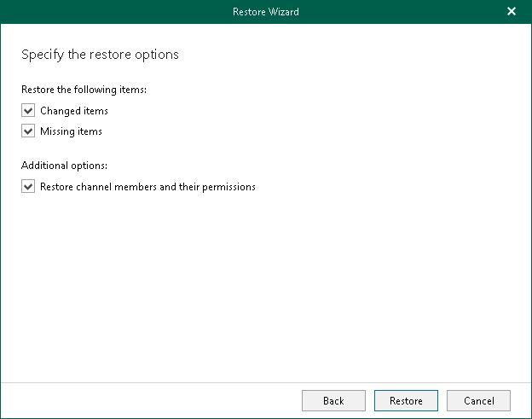This screenshot has width=532, height=419.
Task: Select the Specify the restore options heading
Action: tap(100, 55)
